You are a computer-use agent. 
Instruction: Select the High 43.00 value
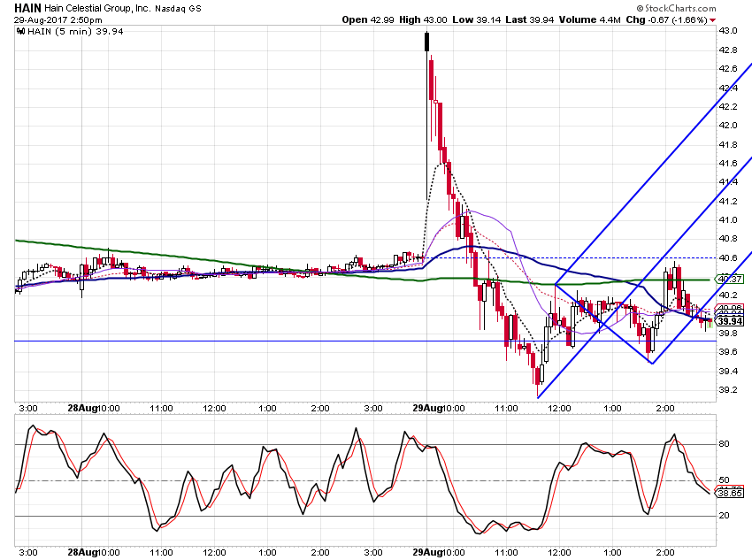pyautogui.click(x=423, y=19)
